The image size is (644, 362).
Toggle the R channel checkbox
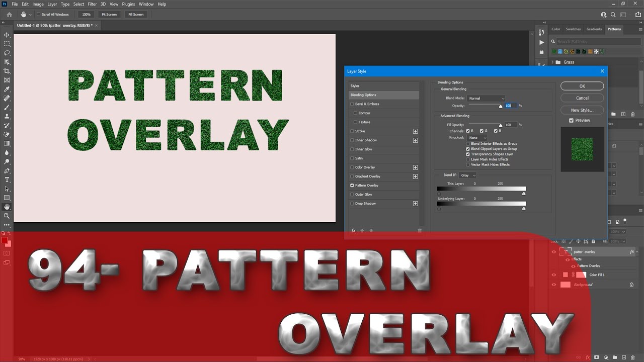[x=468, y=131]
